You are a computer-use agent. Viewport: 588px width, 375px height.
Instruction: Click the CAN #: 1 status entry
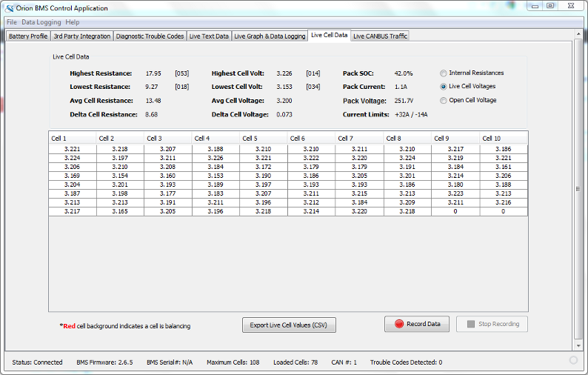click(x=344, y=362)
